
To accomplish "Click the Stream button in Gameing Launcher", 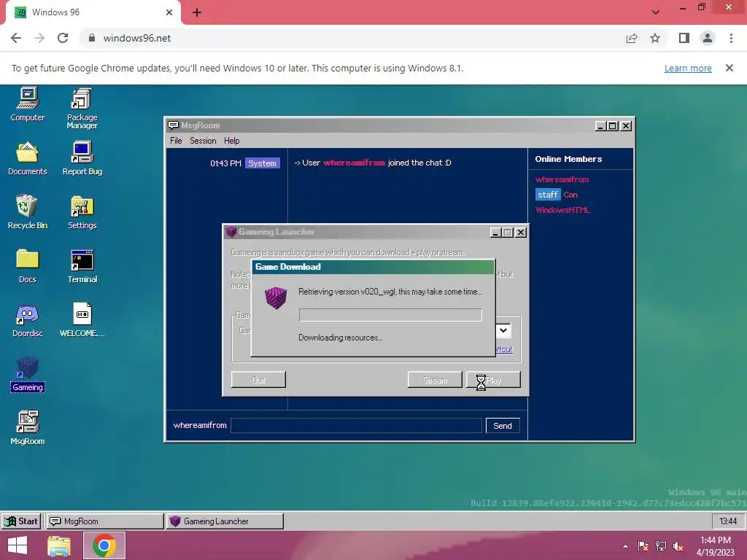I will tap(435, 379).
